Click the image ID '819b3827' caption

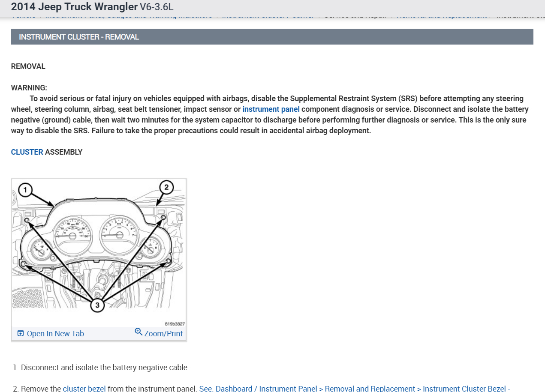[175, 324]
